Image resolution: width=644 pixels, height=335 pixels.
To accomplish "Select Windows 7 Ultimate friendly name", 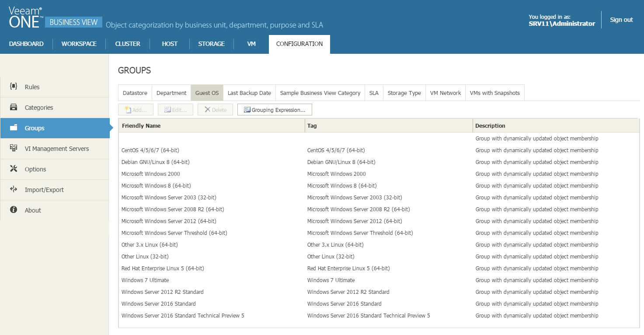I will (x=145, y=280).
